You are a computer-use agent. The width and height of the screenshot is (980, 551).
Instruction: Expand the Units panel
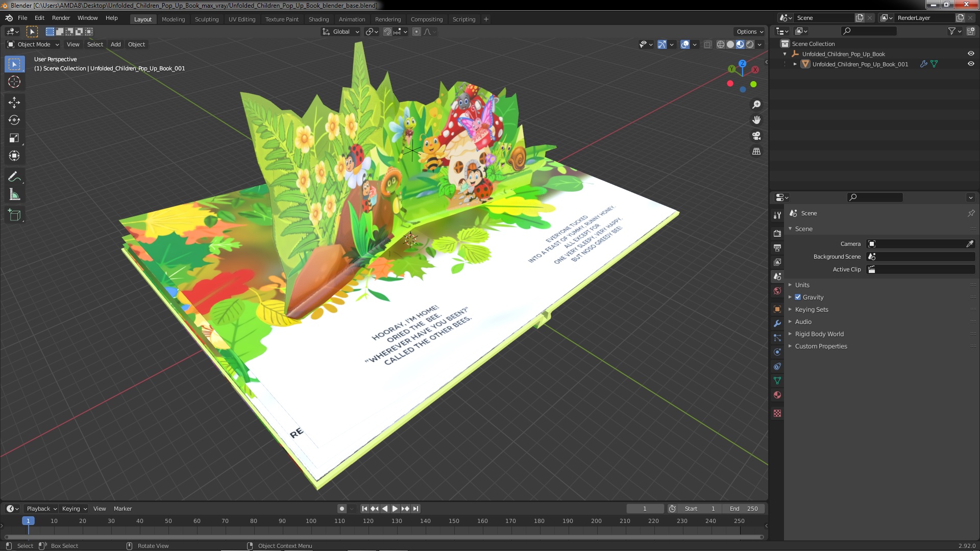[802, 285]
